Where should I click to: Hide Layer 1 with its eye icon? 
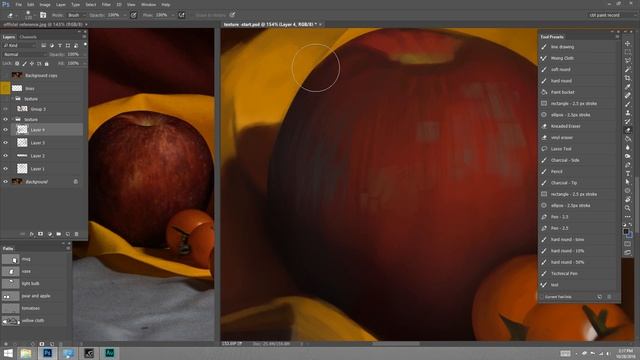(5, 169)
